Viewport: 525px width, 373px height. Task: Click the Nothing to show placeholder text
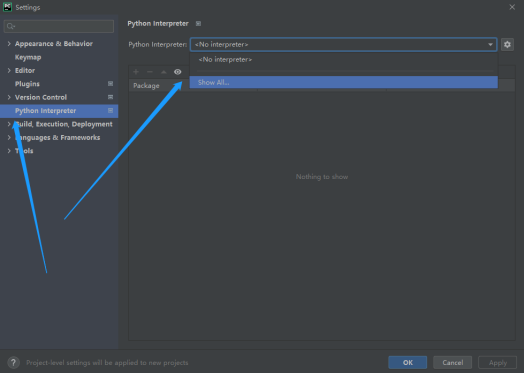322,176
